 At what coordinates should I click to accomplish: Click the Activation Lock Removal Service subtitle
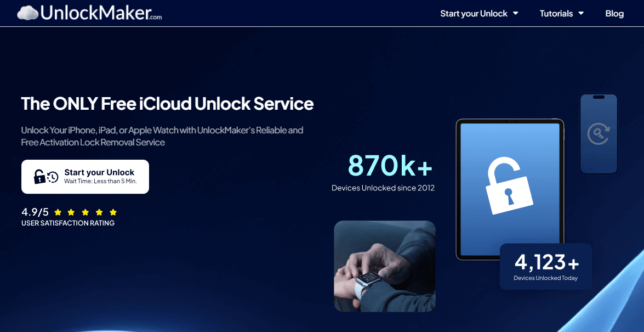pos(162,136)
